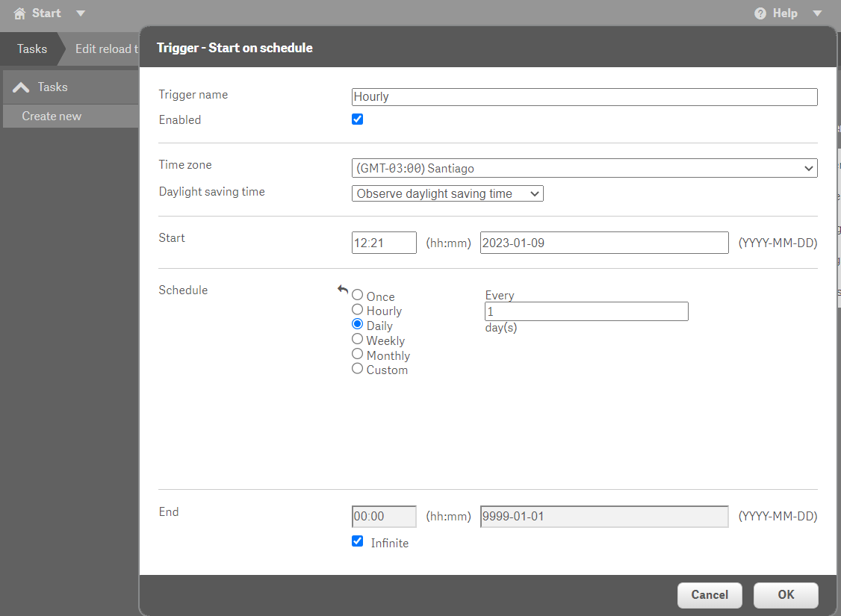Cancel the trigger dialog
This screenshot has height=616, width=841.
tap(709, 594)
